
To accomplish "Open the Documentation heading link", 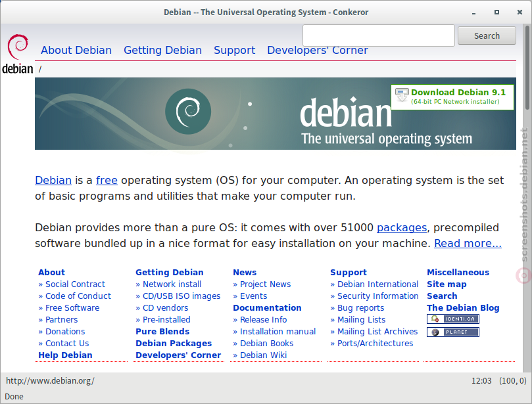I will (x=268, y=308).
